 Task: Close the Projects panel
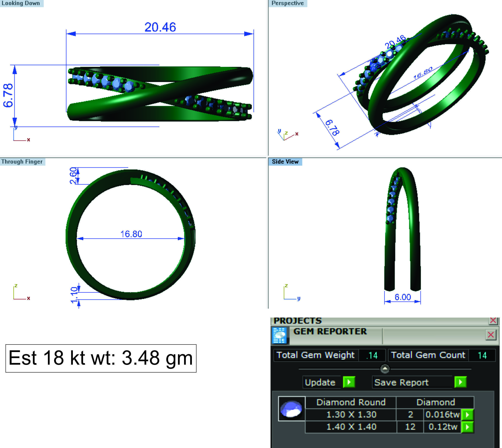coord(493,320)
